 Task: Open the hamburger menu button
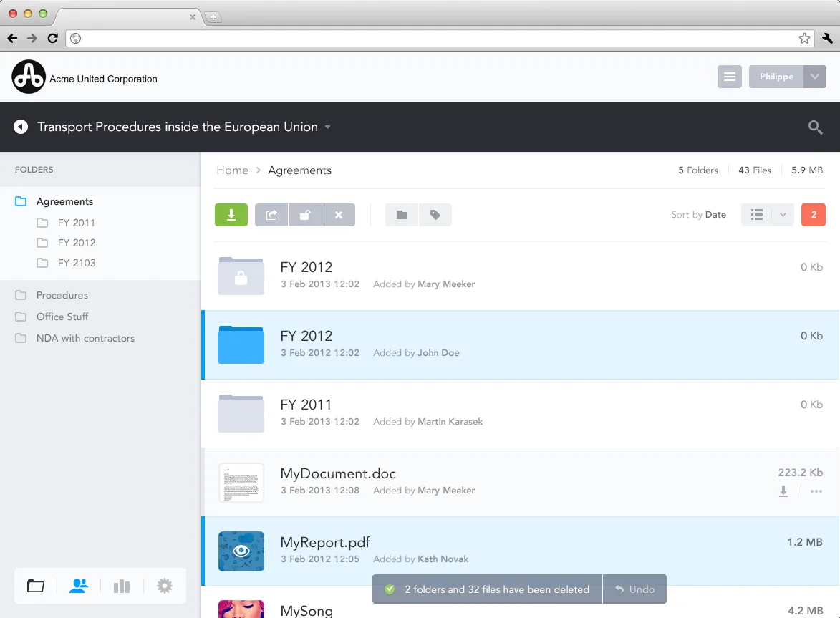(729, 77)
